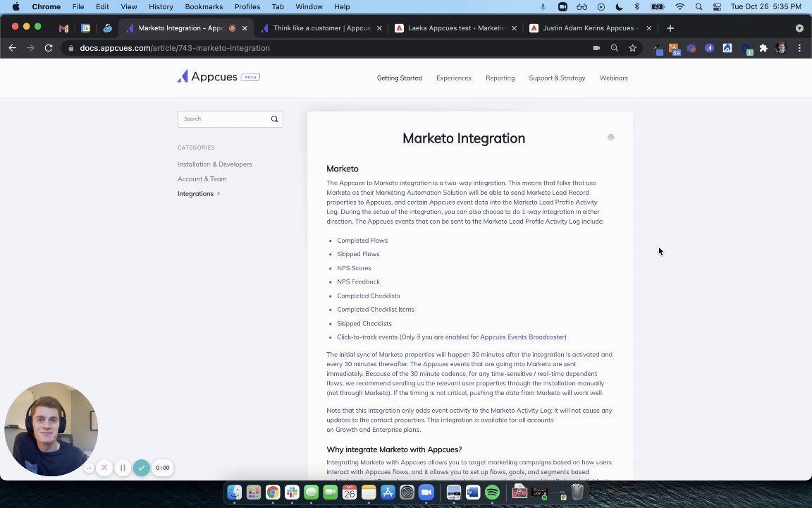The width and height of the screenshot is (812, 508).
Task: Open the Apple menu
Action: click(16, 7)
